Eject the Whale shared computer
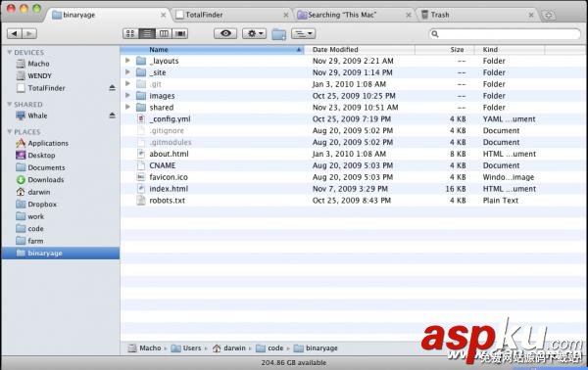 pyautogui.click(x=112, y=116)
